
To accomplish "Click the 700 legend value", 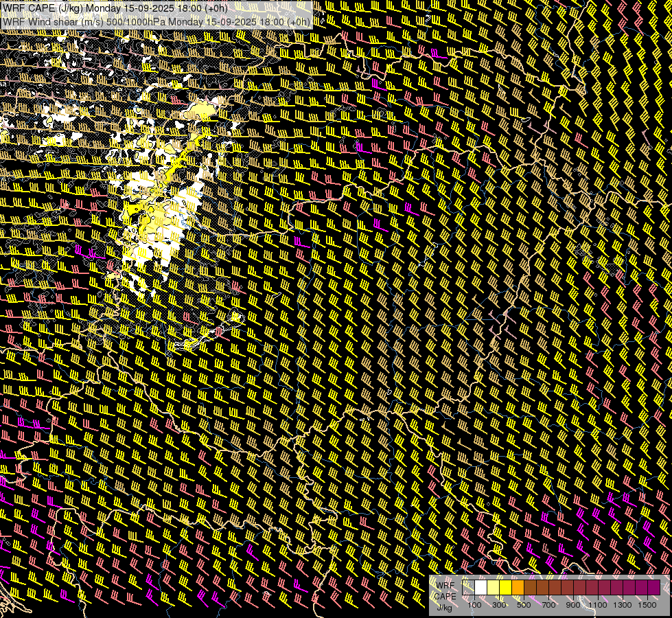I will (x=548, y=605).
